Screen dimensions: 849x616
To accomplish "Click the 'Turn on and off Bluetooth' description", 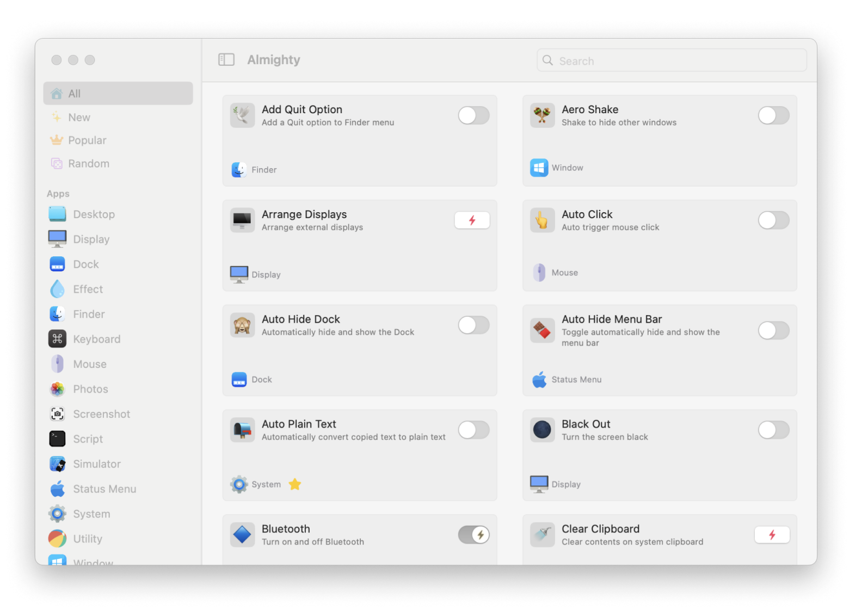I will pos(313,542).
